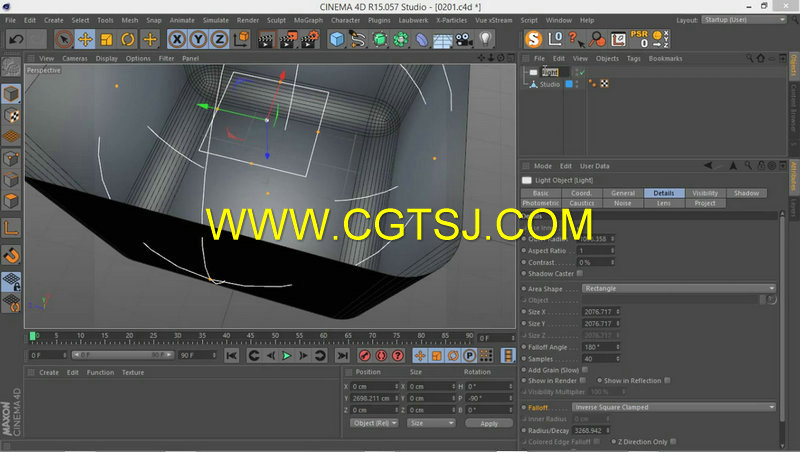Click the Record Active Objects button
The image size is (800, 452).
tap(364, 356)
